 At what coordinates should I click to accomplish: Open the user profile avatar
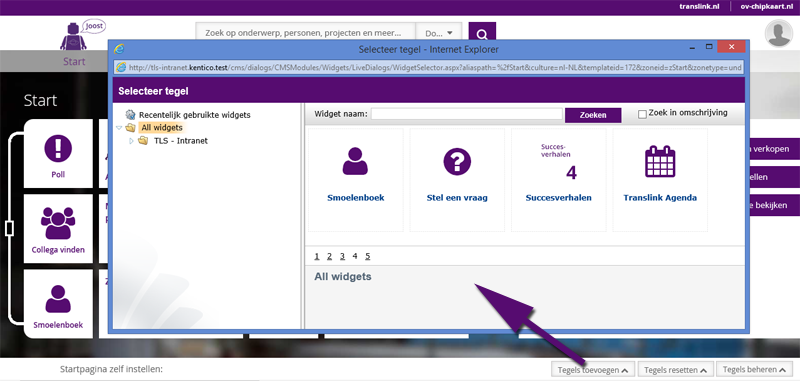(x=779, y=33)
